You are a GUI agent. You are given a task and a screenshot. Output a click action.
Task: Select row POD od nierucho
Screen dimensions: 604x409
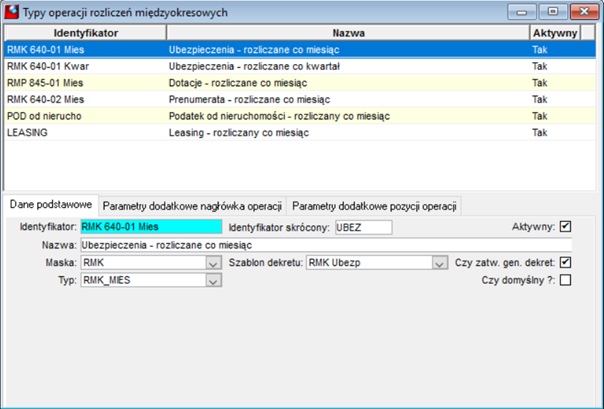(300, 116)
